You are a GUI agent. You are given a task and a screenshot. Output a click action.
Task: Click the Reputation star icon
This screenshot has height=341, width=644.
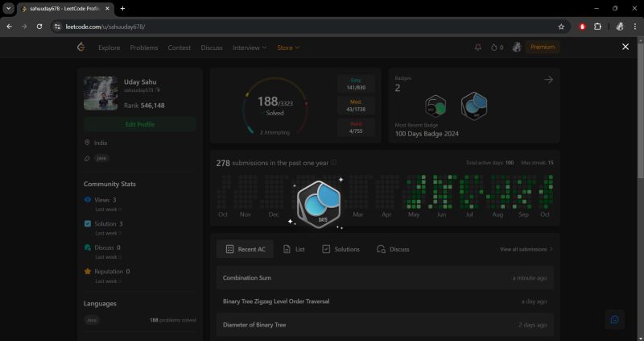[88, 271]
